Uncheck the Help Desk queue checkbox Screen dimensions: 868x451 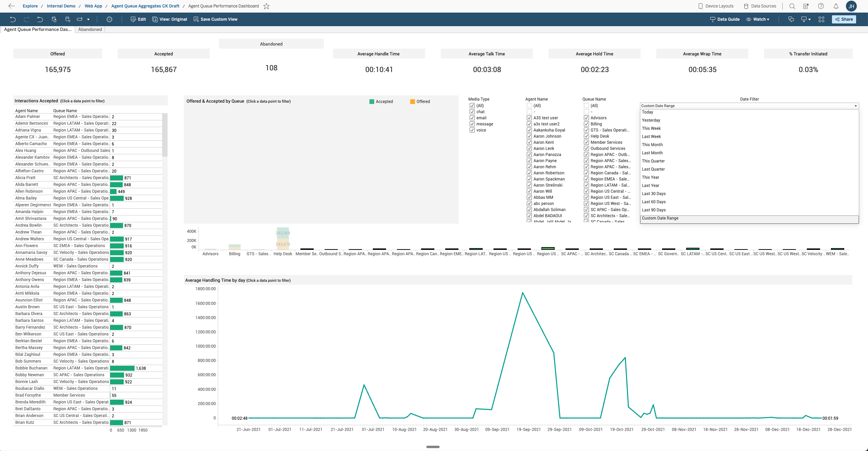point(586,136)
